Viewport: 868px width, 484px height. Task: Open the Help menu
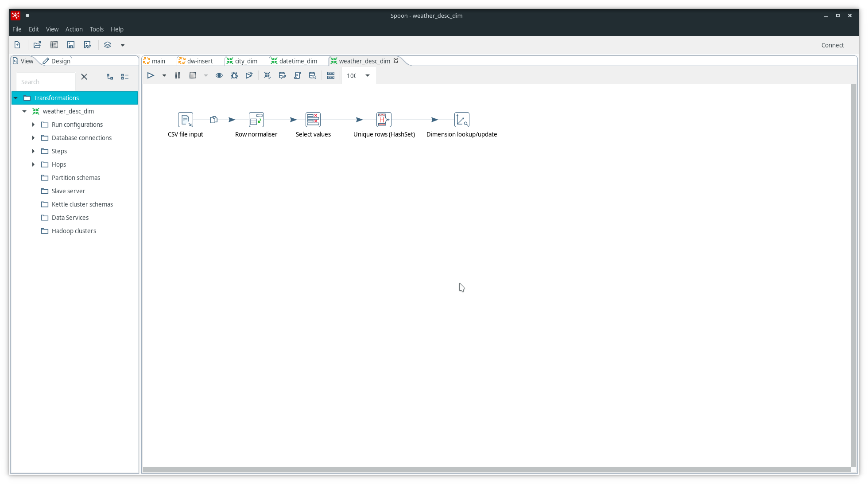point(117,29)
